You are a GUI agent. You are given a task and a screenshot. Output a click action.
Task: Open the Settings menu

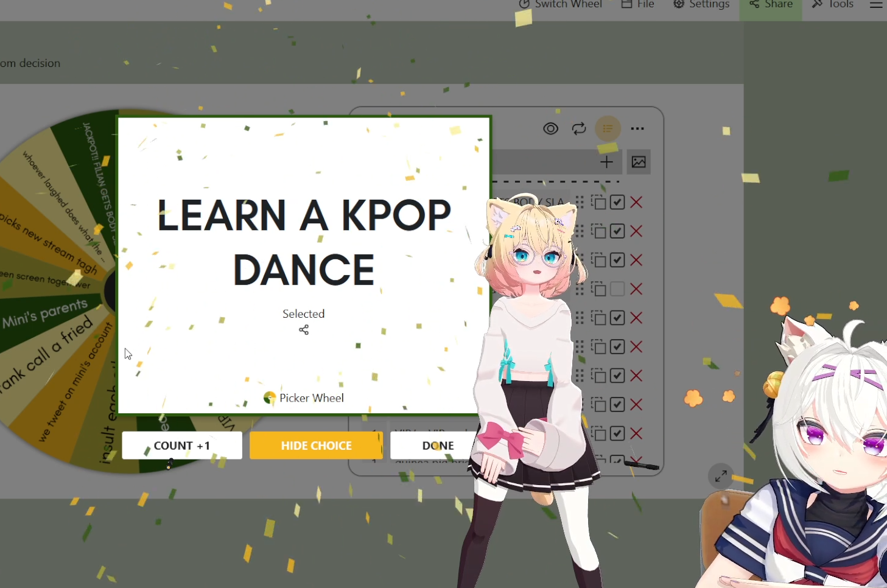(701, 4)
